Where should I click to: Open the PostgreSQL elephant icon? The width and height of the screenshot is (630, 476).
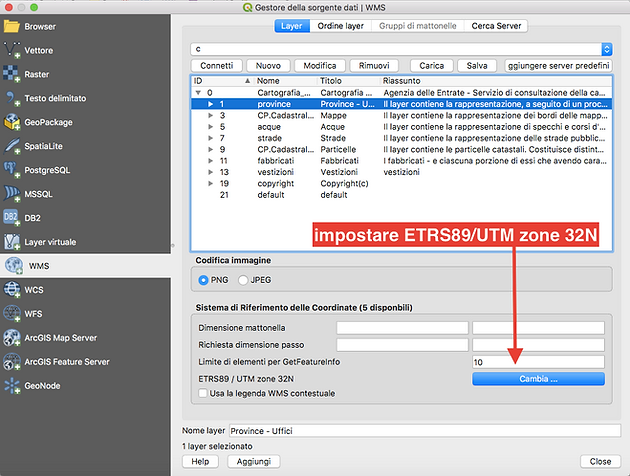tap(11, 170)
